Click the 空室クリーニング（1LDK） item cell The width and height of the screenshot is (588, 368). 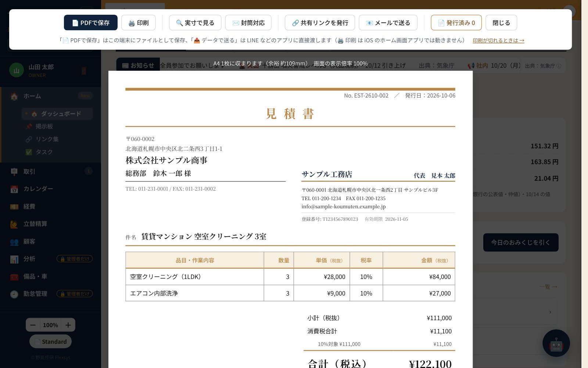(195, 277)
